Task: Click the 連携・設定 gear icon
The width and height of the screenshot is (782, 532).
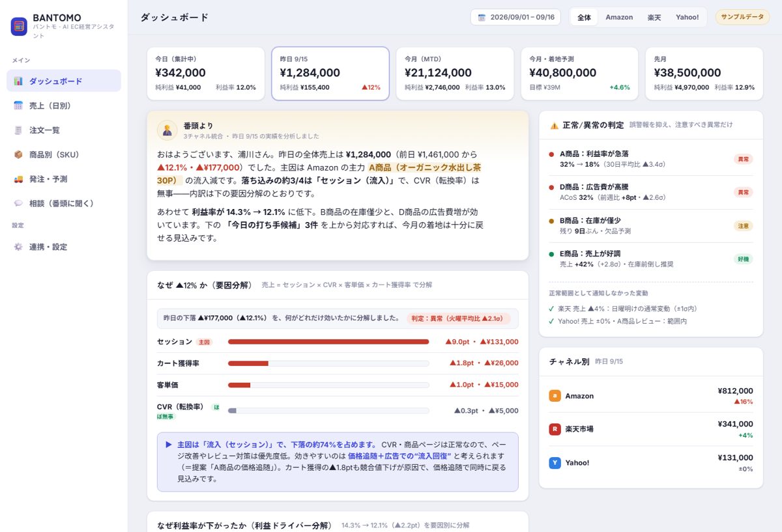Action: click(x=18, y=247)
